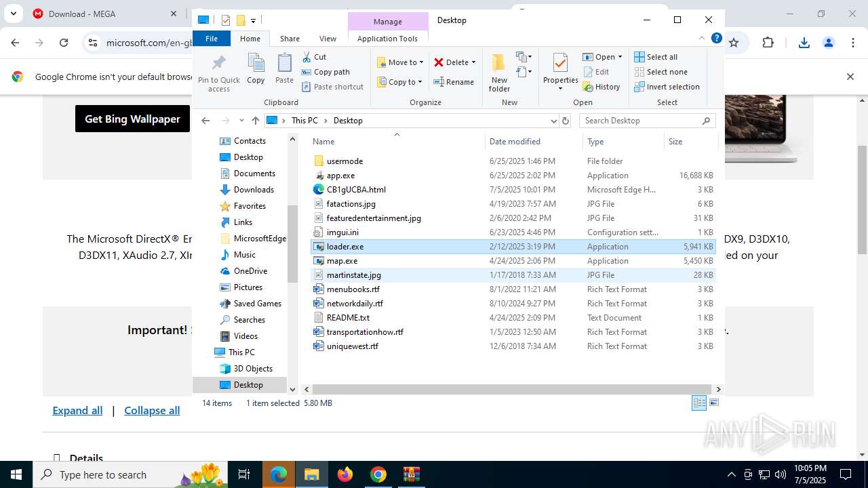Click the Edit button in Open group
Viewport: 868px width, 488px height.
(596, 72)
